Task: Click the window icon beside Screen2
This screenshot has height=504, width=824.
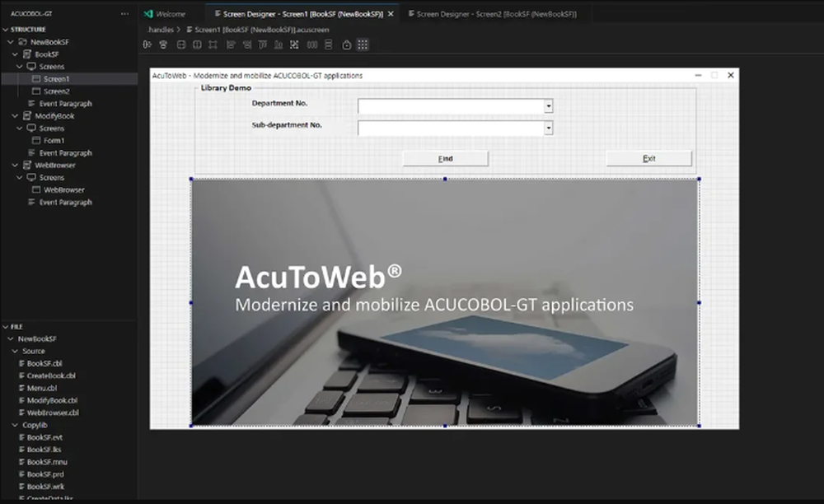Action: pos(36,91)
